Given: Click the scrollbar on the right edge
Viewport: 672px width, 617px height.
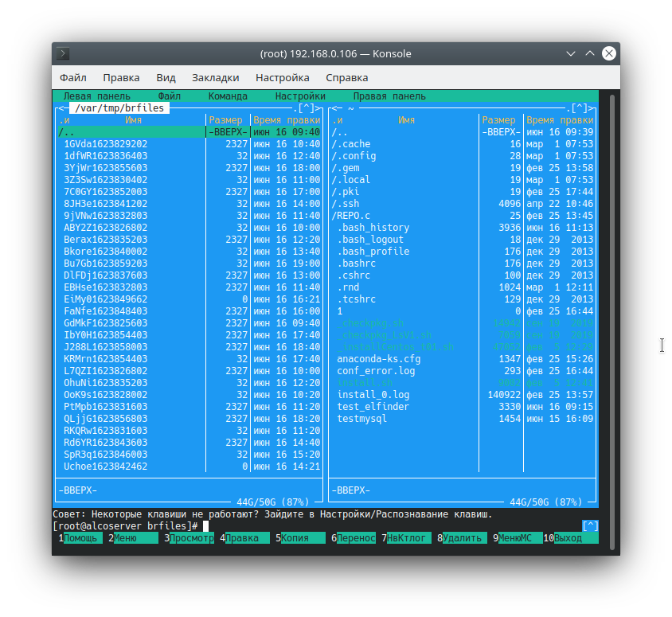Looking at the screenshot, I should coord(613,318).
